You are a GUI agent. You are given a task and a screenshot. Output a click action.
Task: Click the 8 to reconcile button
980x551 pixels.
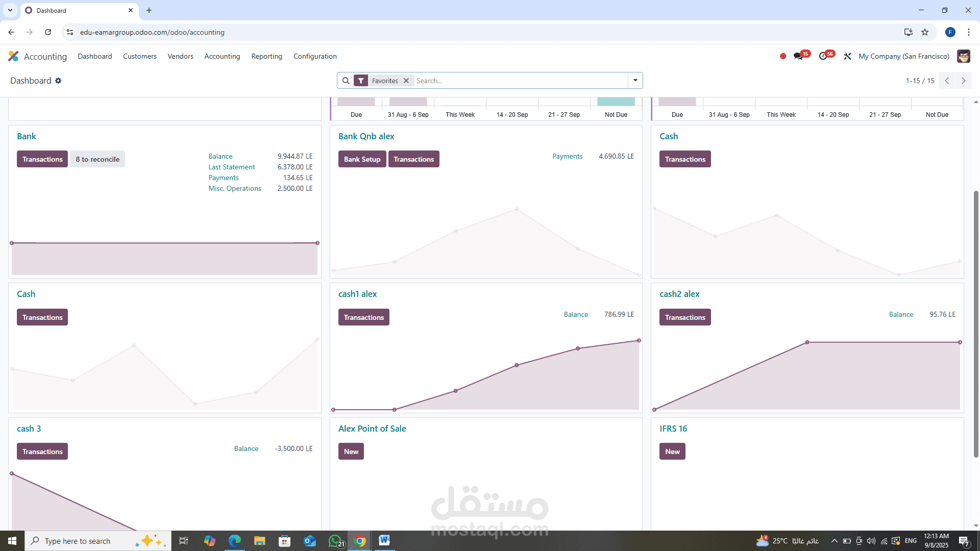point(97,159)
